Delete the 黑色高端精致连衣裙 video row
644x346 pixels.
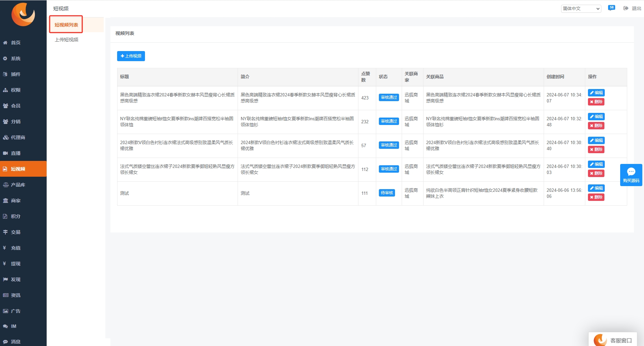tap(596, 102)
